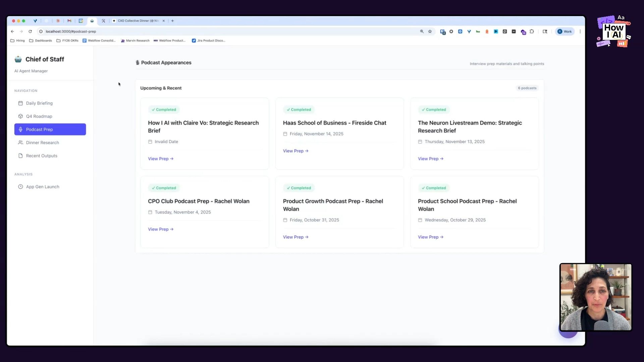Click Completed badge on Haas School card
The height and width of the screenshot is (362, 644).
pyautogui.click(x=299, y=110)
